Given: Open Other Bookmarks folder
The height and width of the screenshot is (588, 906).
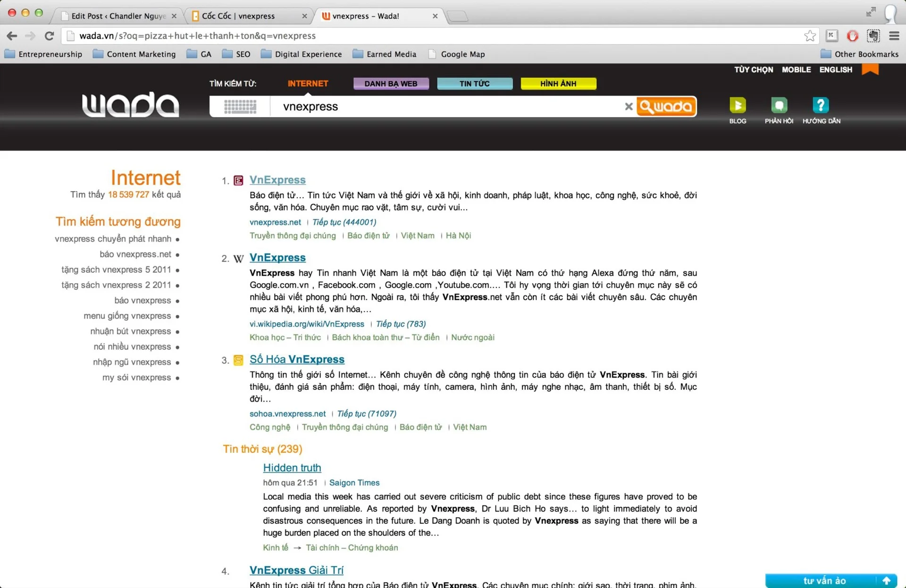Looking at the screenshot, I should click(x=859, y=54).
